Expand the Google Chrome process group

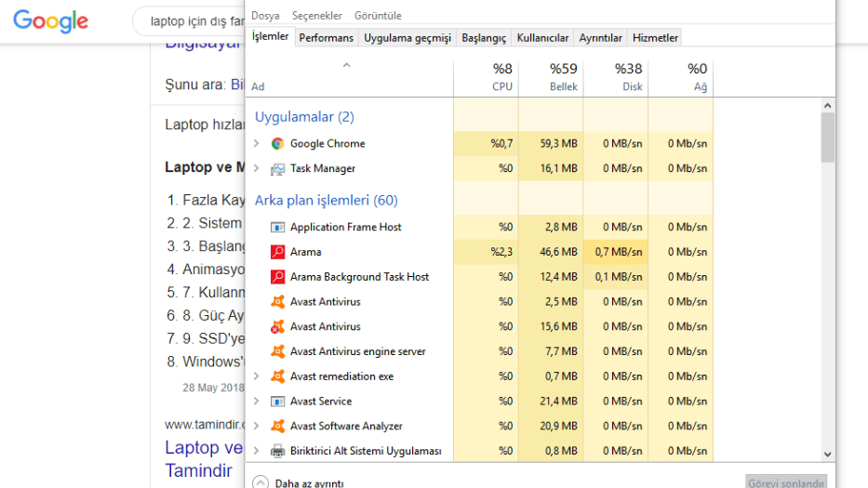pyautogui.click(x=256, y=143)
